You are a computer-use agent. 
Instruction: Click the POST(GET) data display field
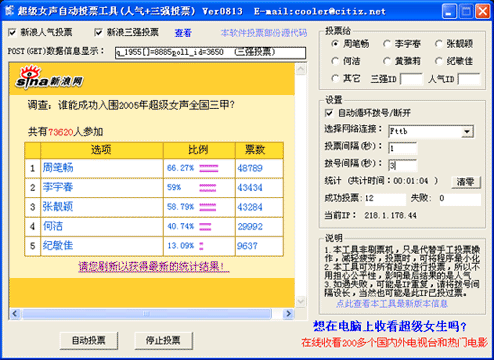(x=210, y=52)
